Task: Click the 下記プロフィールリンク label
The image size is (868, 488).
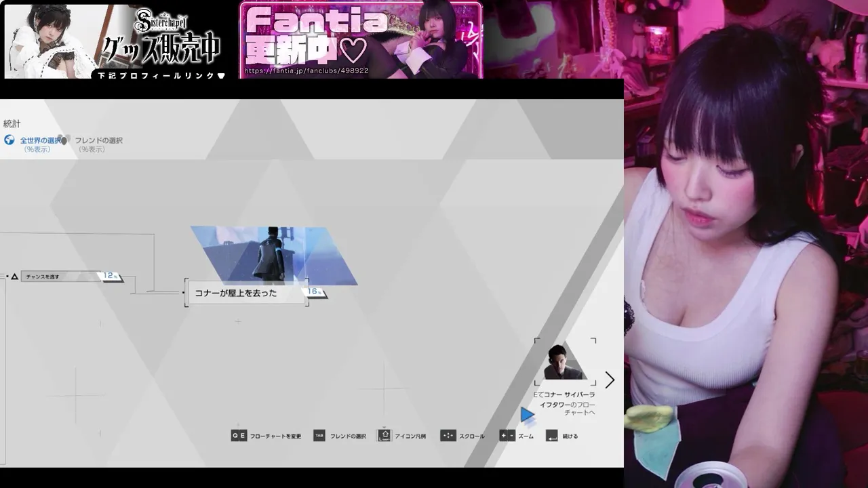Action: tap(161, 76)
